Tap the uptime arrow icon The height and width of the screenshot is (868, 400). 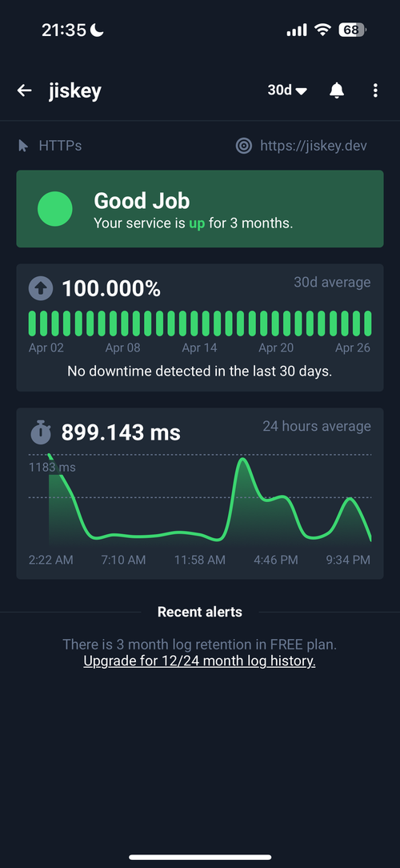(x=41, y=288)
